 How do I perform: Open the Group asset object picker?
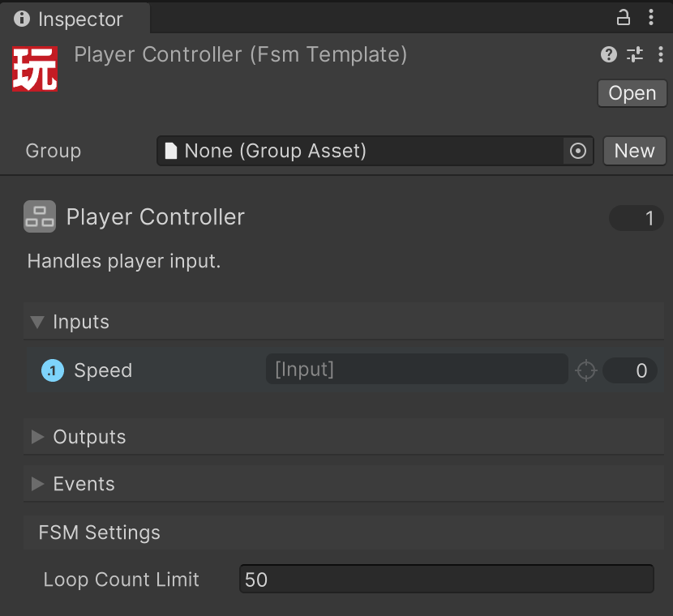[577, 151]
